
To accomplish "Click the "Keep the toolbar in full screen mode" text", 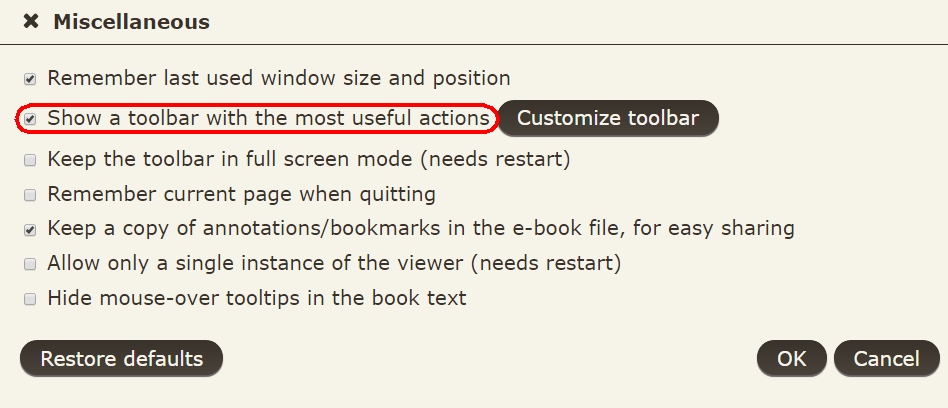I will pos(308,159).
